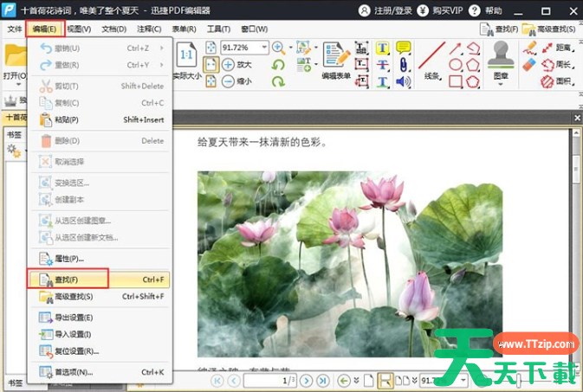583x392 pixels.
Task: Open the bottom status bar zoom dropdown
Action: pos(463,380)
